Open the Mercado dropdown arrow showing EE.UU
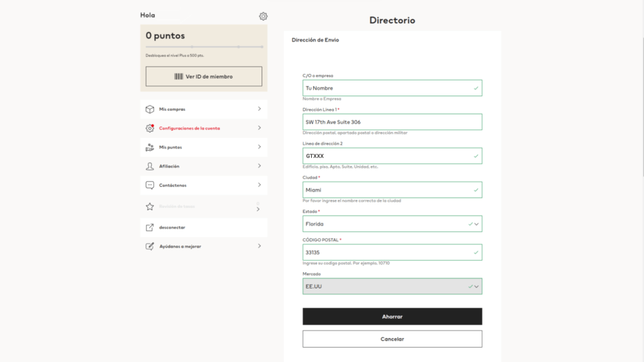 [x=477, y=287]
